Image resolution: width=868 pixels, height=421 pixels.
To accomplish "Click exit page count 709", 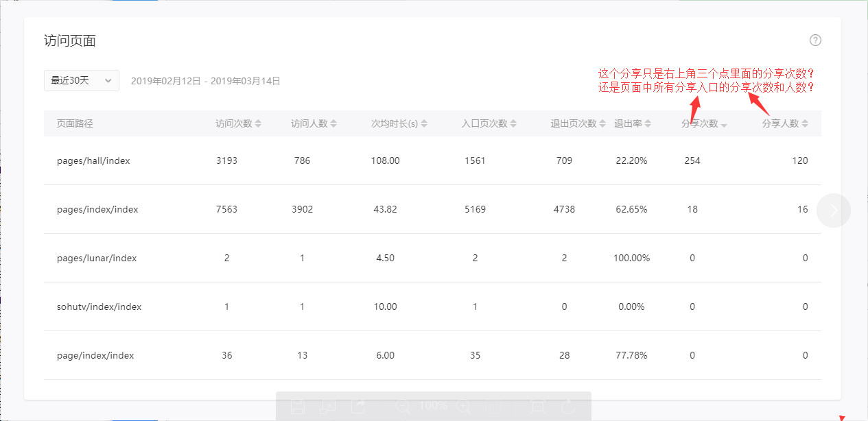I will 564,160.
